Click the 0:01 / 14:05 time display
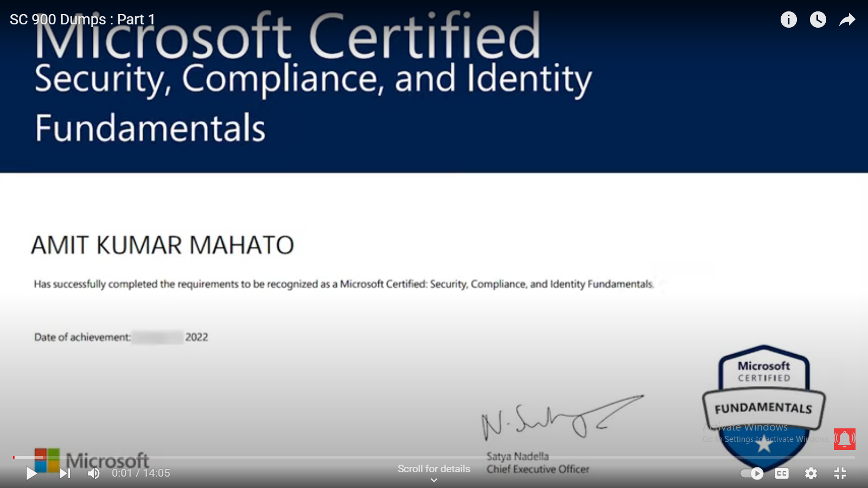This screenshot has width=868, height=488. (141, 473)
